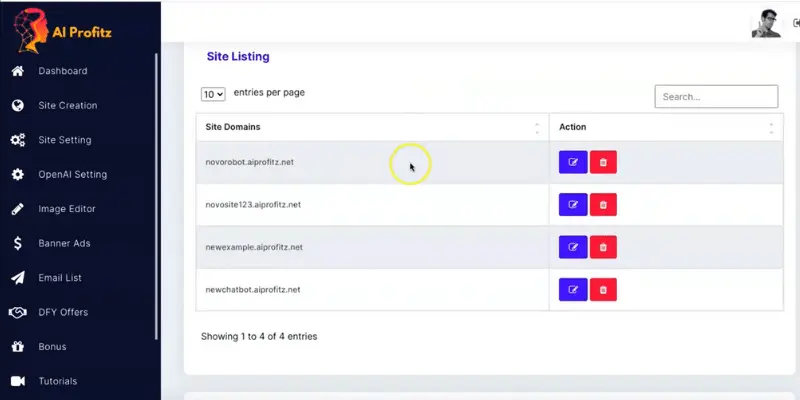The image size is (800, 400).
Task: Sort by Site Domains column arrows
Action: (537, 128)
